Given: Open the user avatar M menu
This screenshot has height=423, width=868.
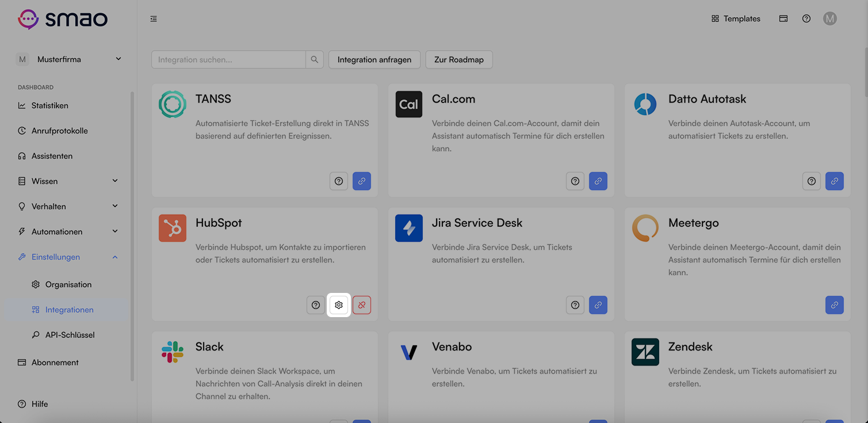Looking at the screenshot, I should pos(829,18).
